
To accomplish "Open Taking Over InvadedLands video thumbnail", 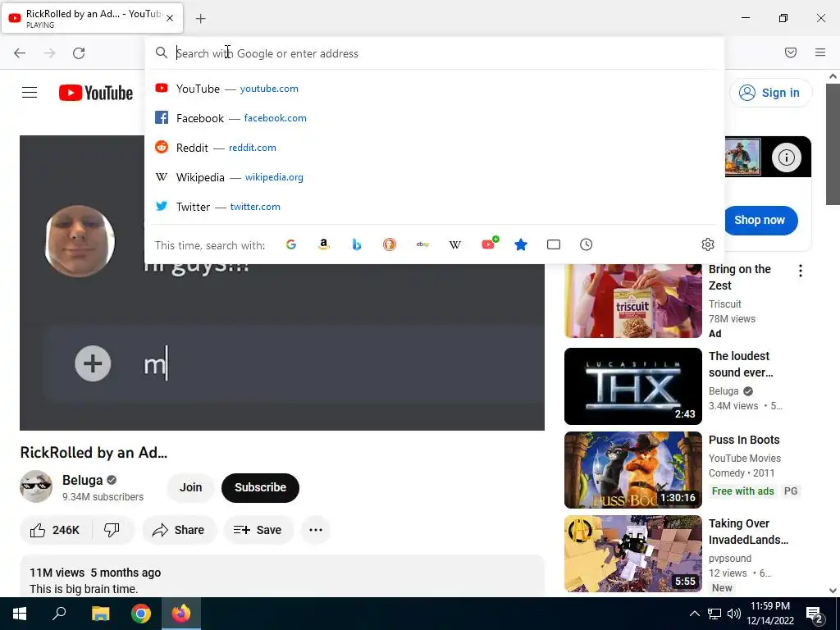I will click(632, 554).
